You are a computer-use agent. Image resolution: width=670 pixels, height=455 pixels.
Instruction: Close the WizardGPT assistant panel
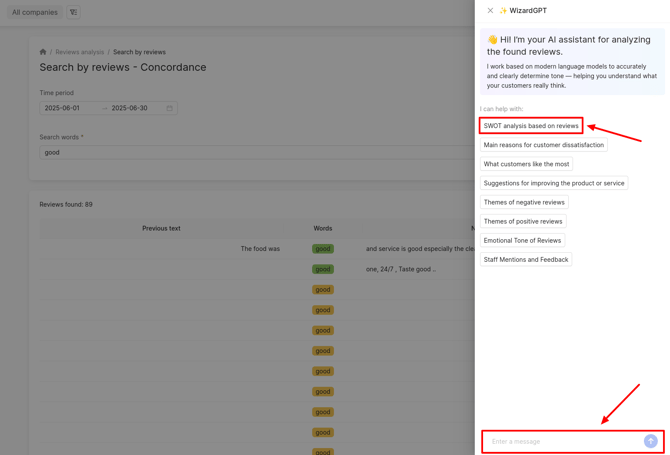[490, 11]
